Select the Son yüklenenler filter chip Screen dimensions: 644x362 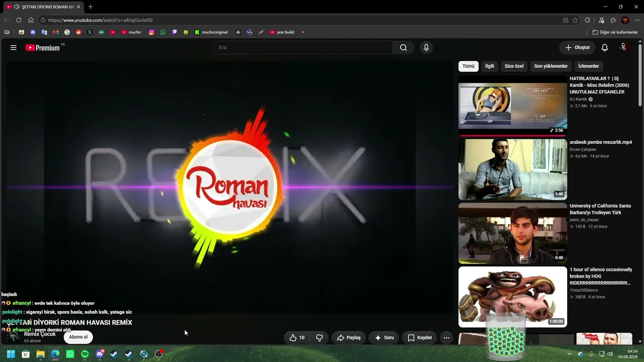[x=551, y=66]
